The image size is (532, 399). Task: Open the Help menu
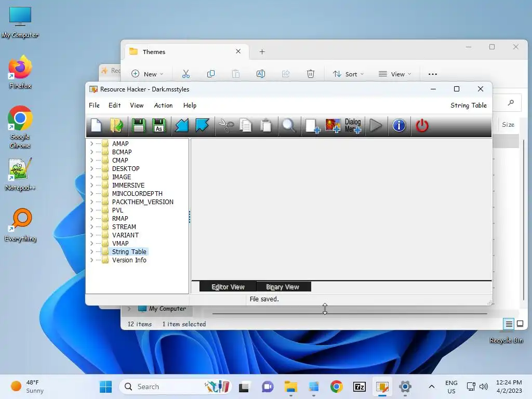[190, 105]
